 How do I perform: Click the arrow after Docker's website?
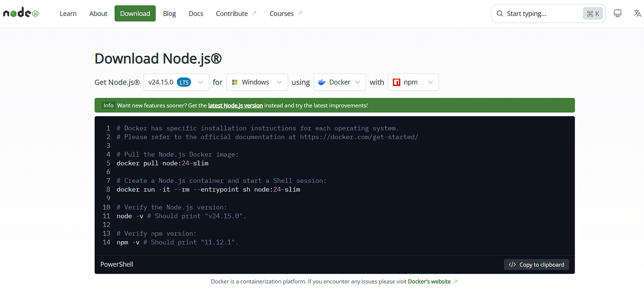pos(456,281)
